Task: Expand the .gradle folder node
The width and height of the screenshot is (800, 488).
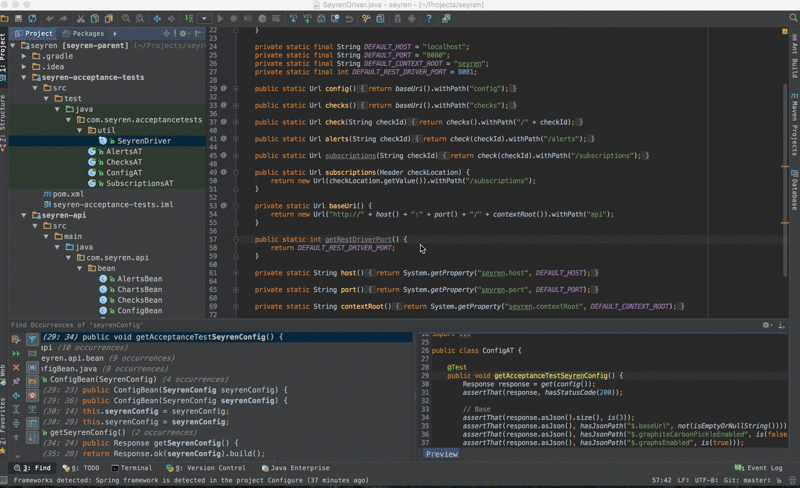Action: coord(24,56)
